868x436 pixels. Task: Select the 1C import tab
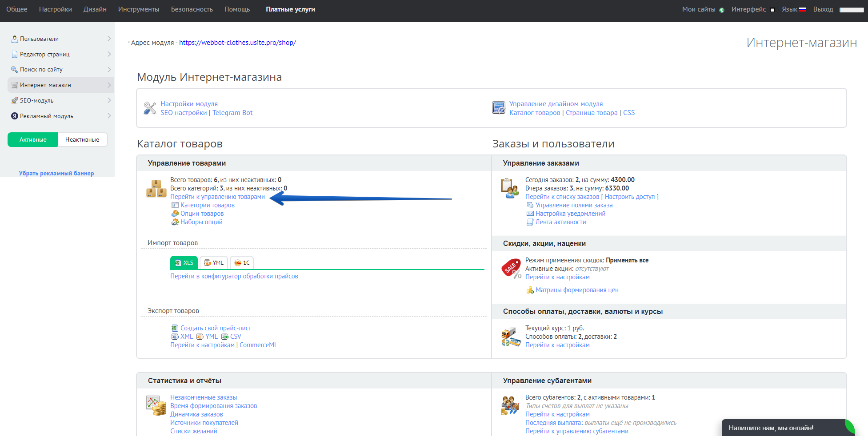[x=242, y=263]
